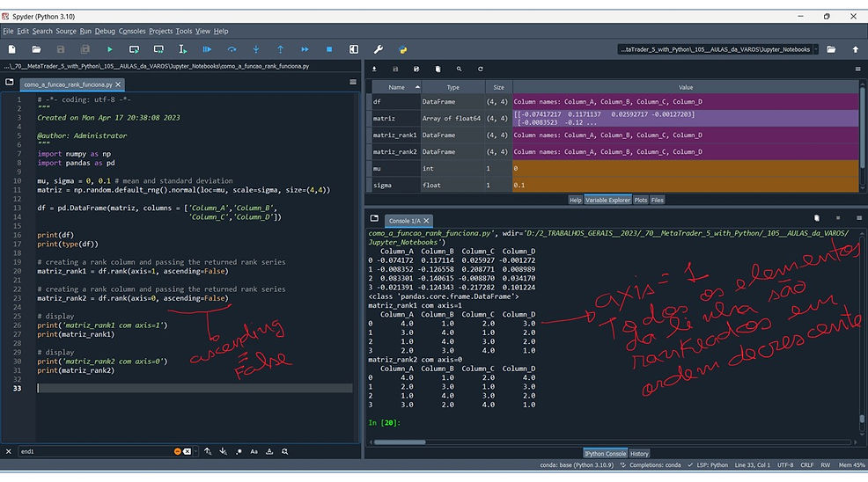Refresh the variables list
This screenshot has height=482, width=868.
point(481,69)
